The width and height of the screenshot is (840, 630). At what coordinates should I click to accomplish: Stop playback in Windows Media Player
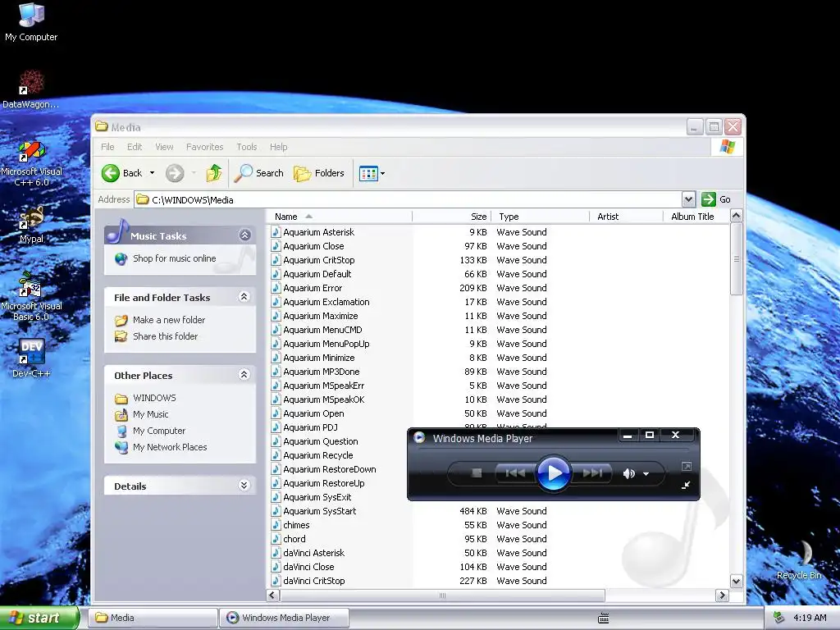coord(477,473)
